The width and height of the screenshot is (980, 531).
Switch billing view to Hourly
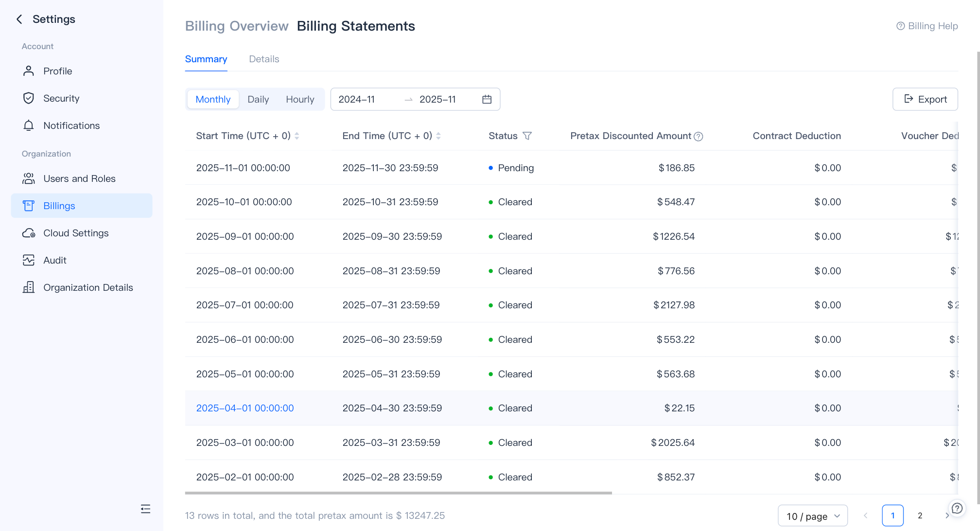[300, 99]
